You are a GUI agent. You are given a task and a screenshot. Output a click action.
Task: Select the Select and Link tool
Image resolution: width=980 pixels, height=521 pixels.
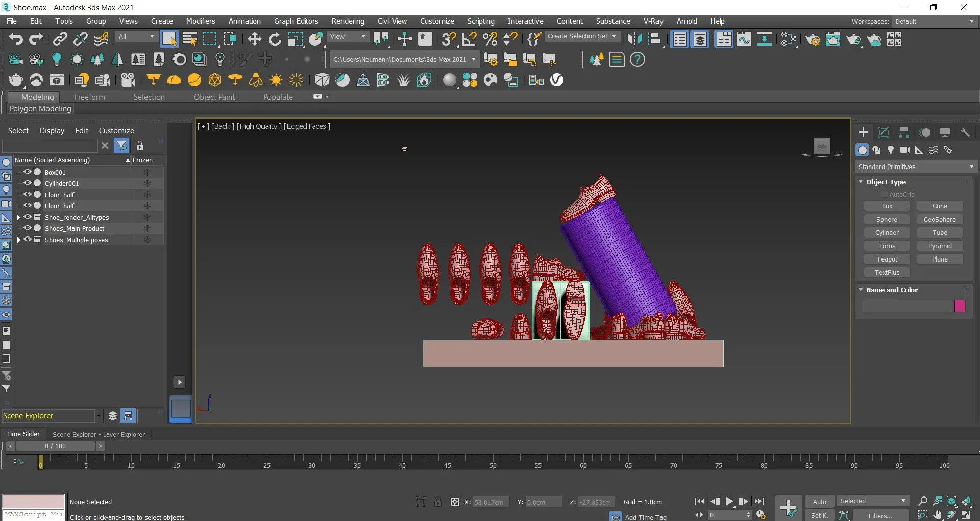(x=60, y=39)
